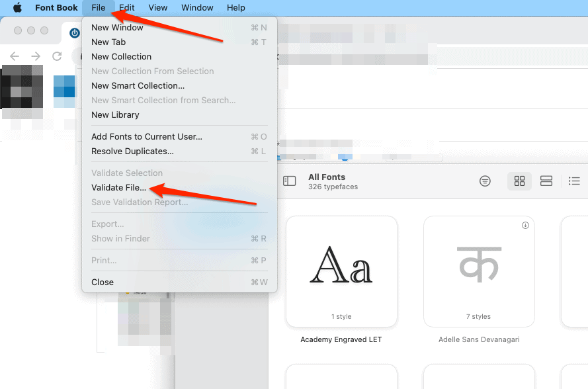Select New Smart Collection… menu item
This screenshot has height=389, width=588.
click(x=138, y=85)
